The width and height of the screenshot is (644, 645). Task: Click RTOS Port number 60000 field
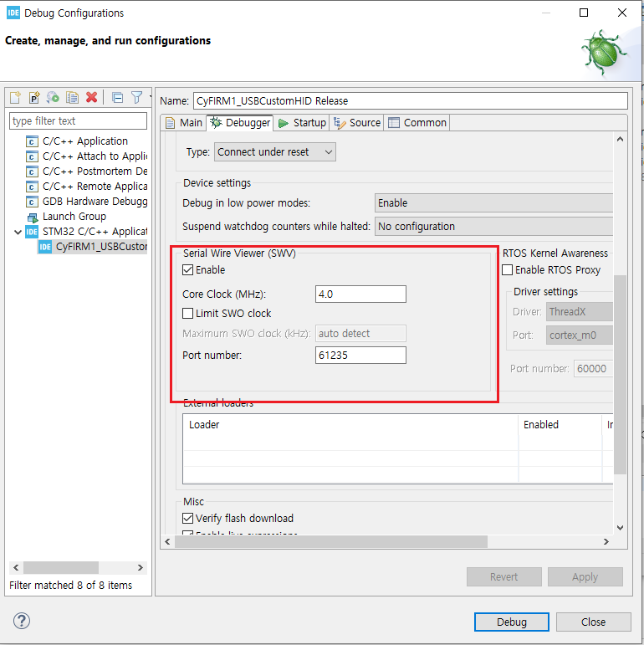pyautogui.click(x=593, y=369)
